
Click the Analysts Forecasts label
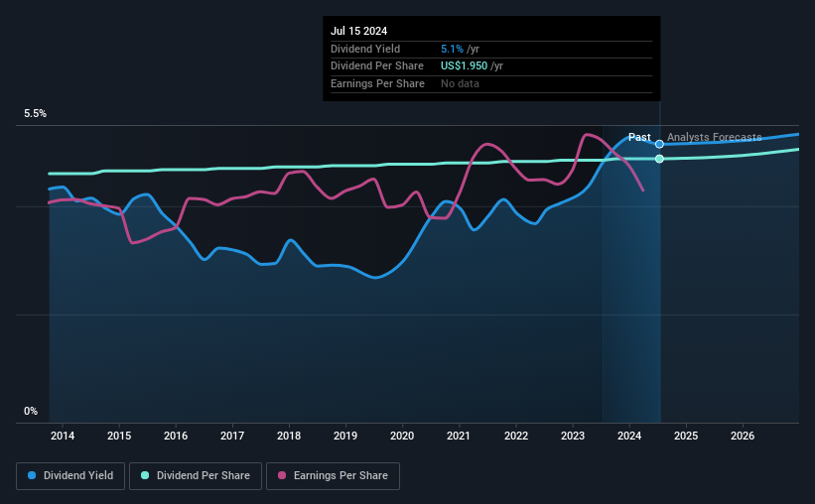714,137
